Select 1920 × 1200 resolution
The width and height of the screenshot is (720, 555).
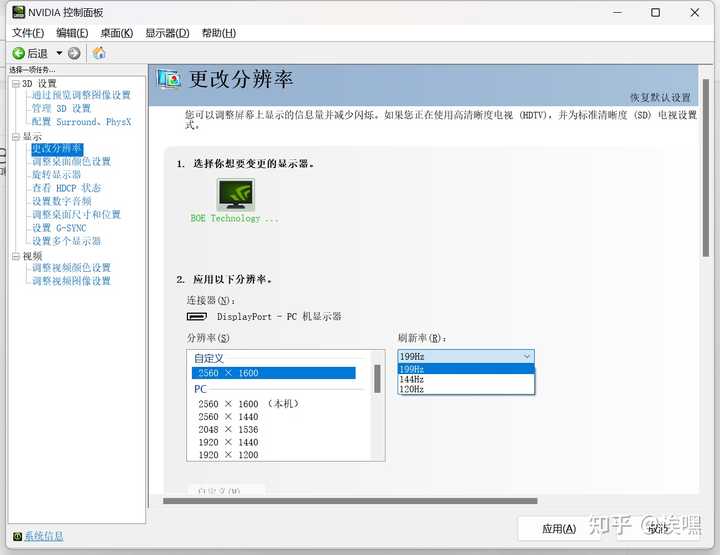click(x=228, y=455)
